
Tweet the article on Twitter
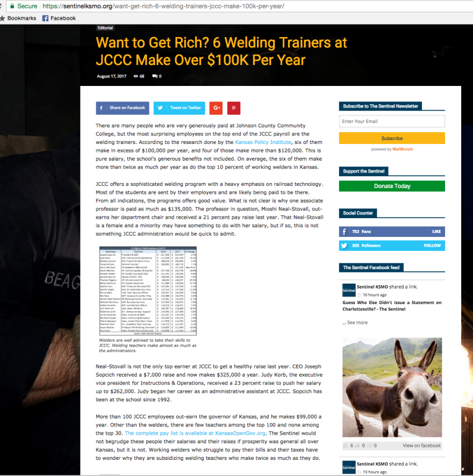[x=179, y=108]
